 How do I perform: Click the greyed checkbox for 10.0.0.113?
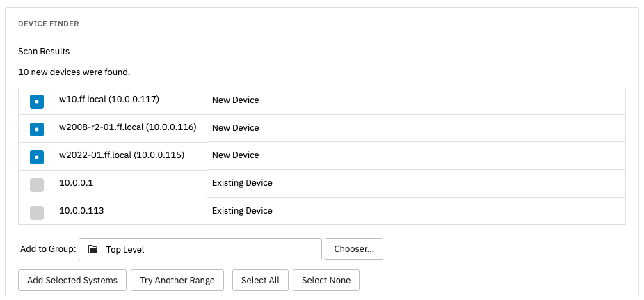click(x=37, y=213)
